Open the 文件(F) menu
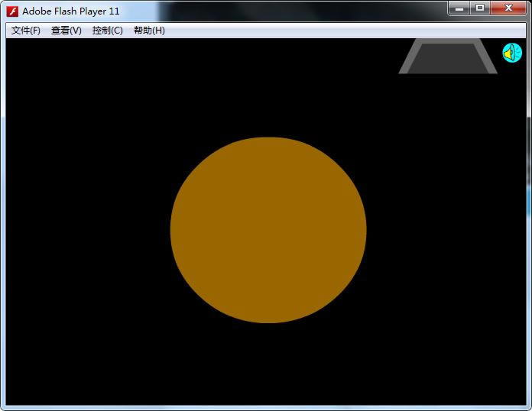This screenshot has height=411, width=532. pos(26,31)
